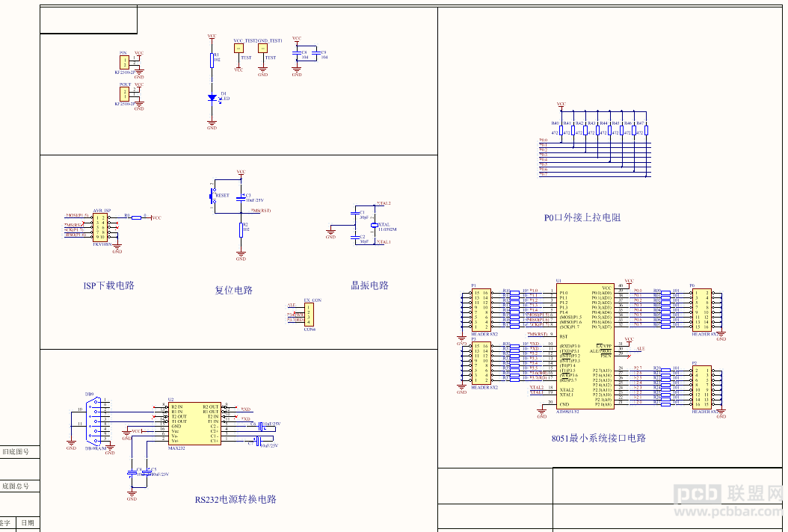This screenshot has height=532, width=788.
Task: Click the '8051最小系统接口电路' section title
Action: [x=599, y=438]
